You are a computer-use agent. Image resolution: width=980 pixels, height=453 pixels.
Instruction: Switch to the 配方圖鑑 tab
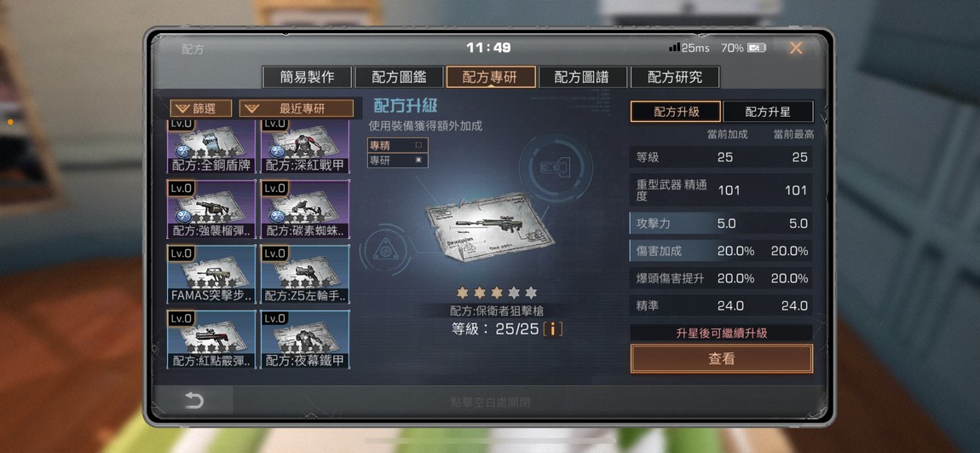coord(399,77)
